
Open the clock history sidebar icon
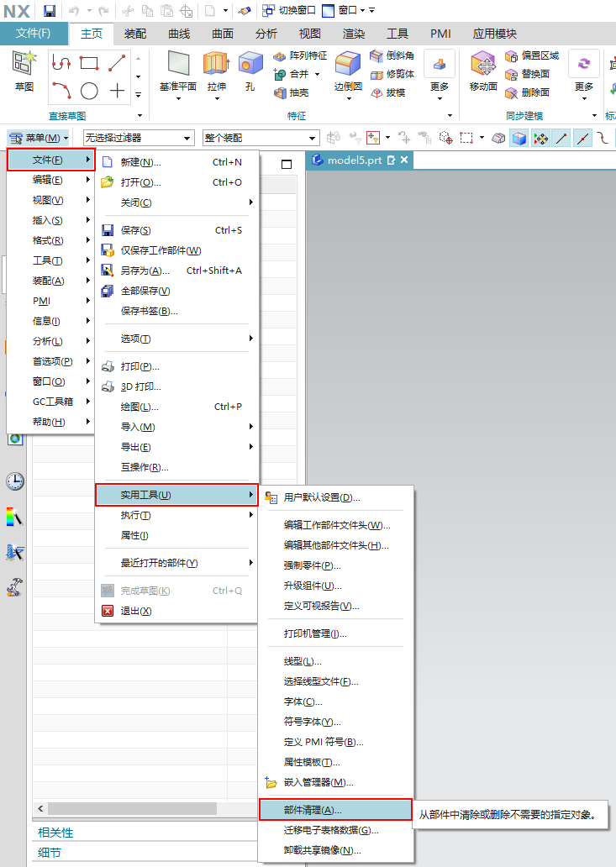pos(15,481)
